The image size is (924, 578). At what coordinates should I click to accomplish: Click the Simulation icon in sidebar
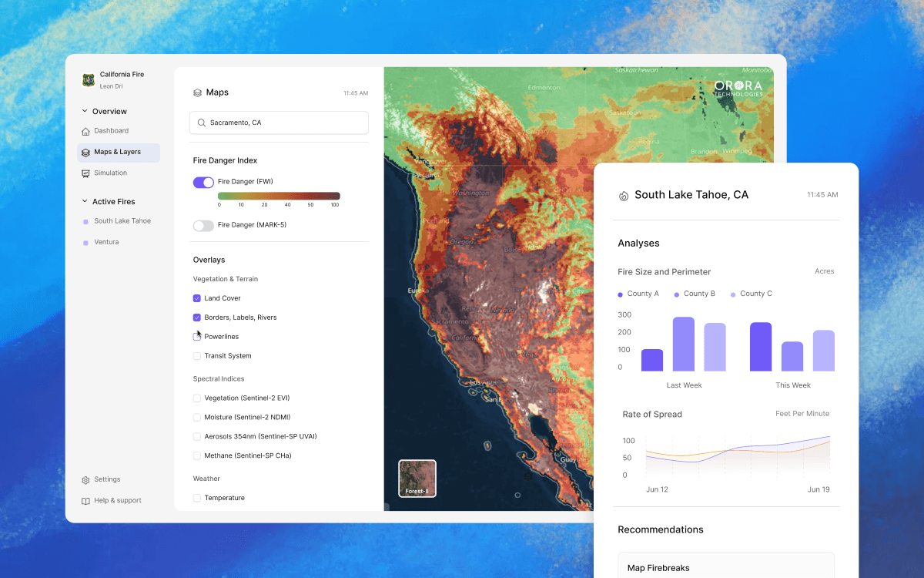coord(85,173)
